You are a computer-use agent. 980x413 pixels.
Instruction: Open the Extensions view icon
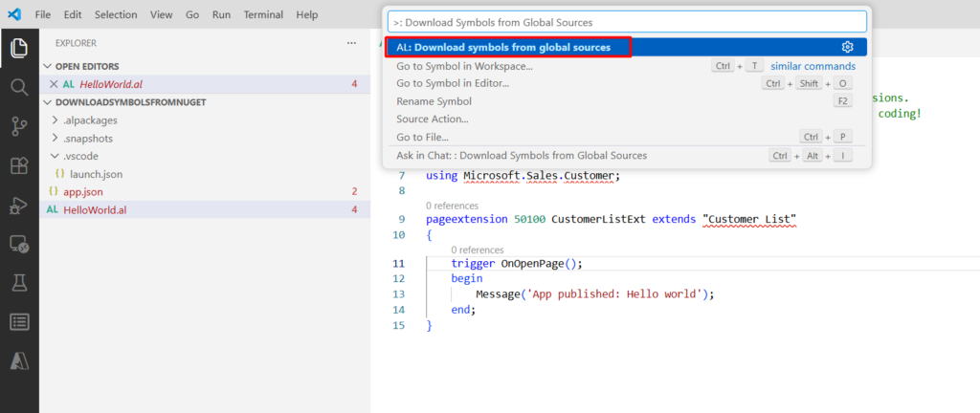point(19,165)
